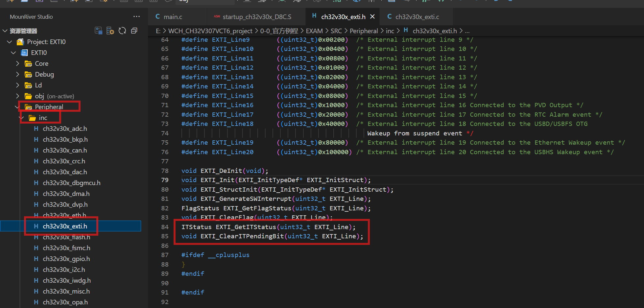Expand the Debug folder
644x308 pixels.
17,74
